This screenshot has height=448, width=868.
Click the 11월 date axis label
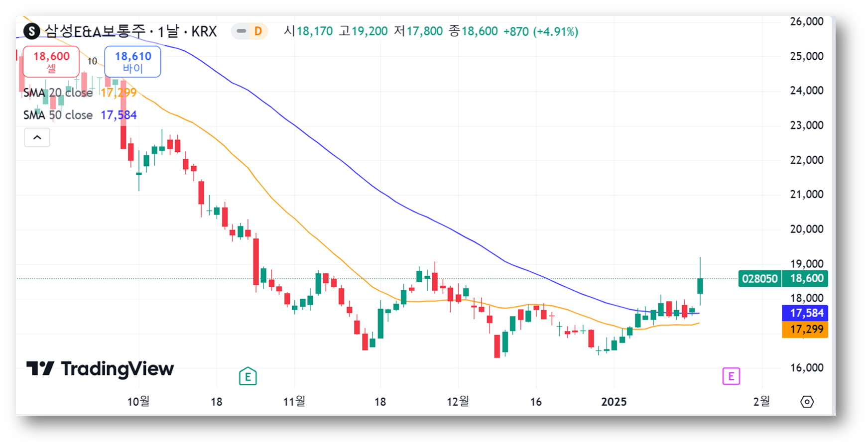[294, 402]
